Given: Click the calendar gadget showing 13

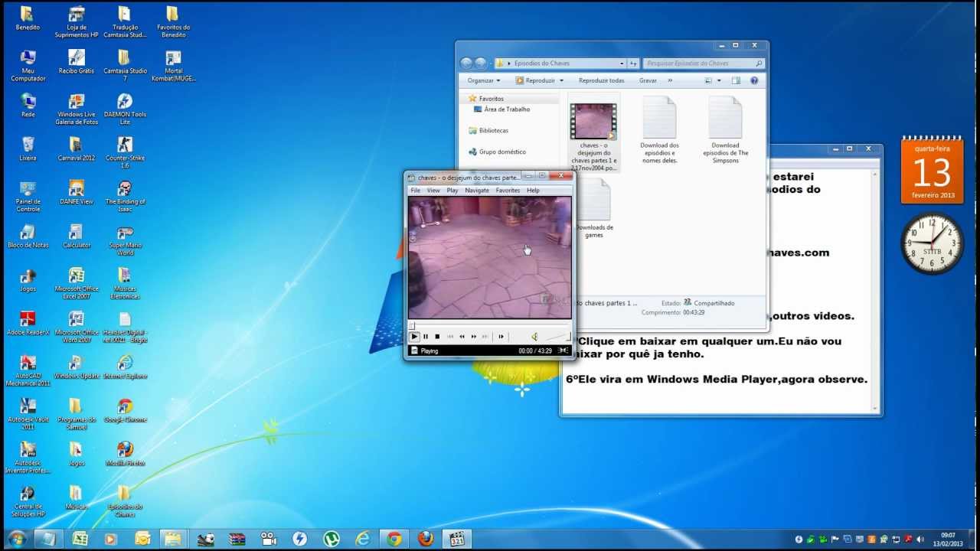Looking at the screenshot, I should click(932, 170).
